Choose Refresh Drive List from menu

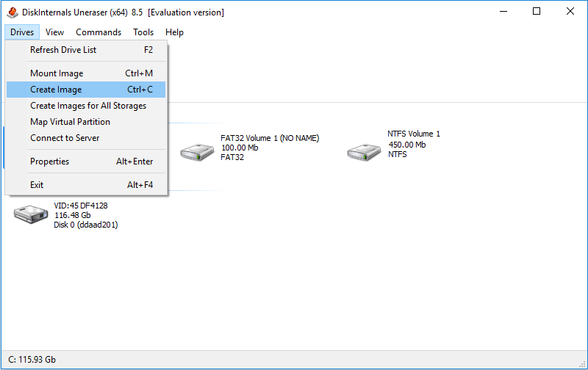click(86, 50)
